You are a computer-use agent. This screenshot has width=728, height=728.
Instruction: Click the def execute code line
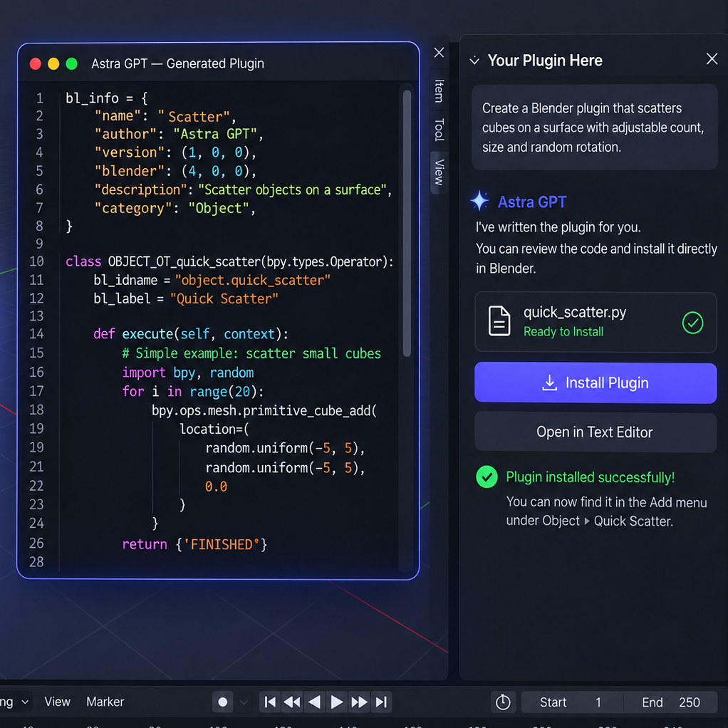pyautogui.click(x=191, y=334)
